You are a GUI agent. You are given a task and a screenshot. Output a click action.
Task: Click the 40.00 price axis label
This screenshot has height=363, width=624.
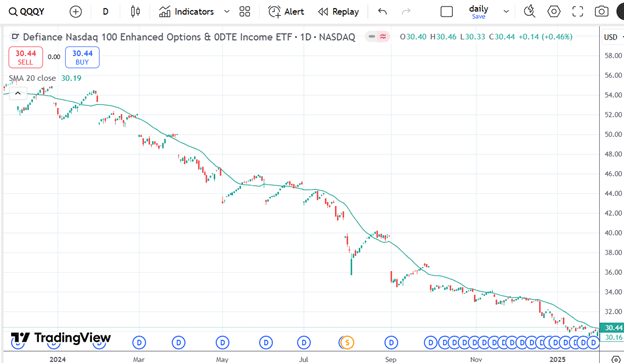coord(613,233)
